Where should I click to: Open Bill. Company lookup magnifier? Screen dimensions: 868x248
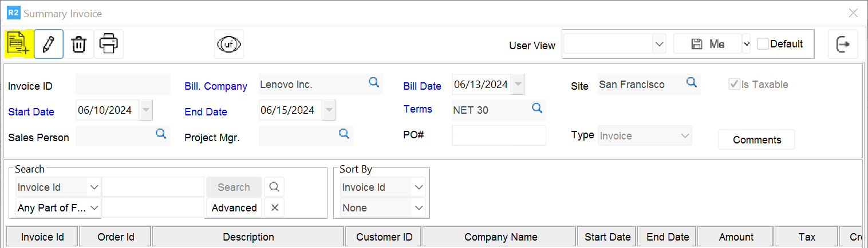point(374,83)
